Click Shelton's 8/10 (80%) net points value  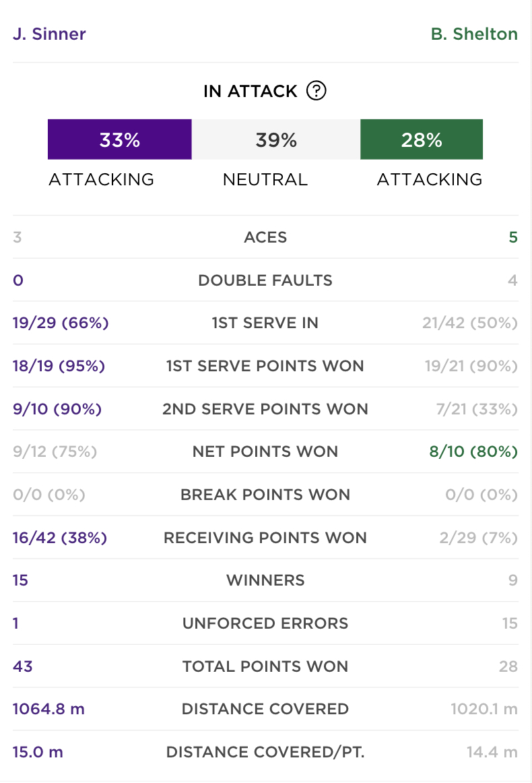coord(473,452)
